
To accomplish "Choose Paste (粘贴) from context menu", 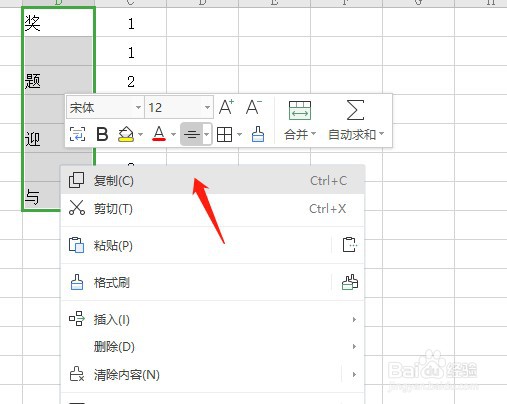I will 196,245.
